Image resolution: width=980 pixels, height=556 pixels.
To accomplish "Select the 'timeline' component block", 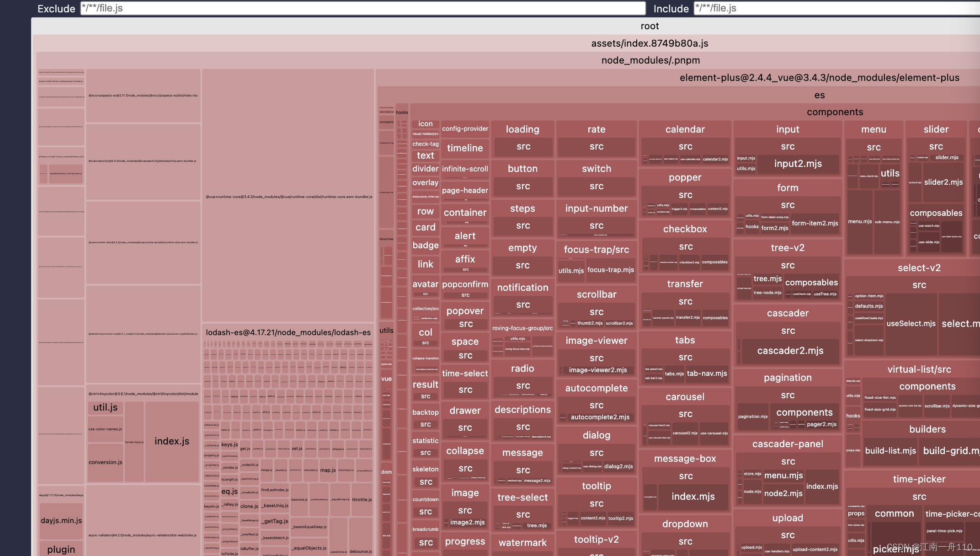I will click(465, 148).
